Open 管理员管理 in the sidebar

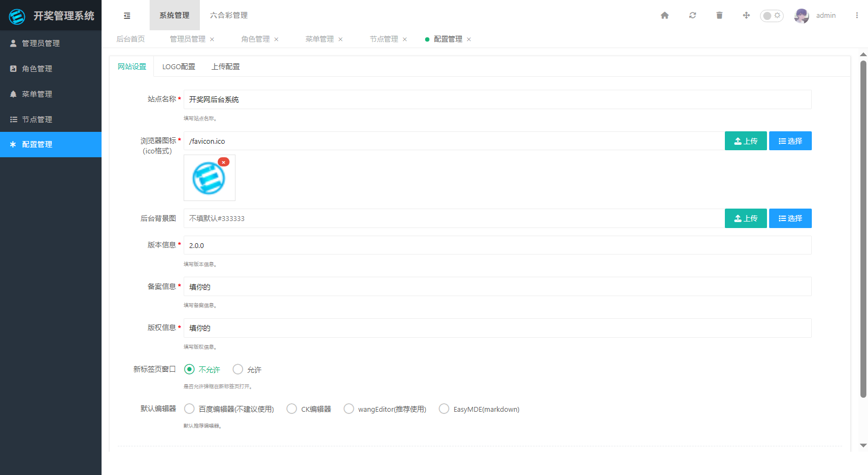point(51,43)
